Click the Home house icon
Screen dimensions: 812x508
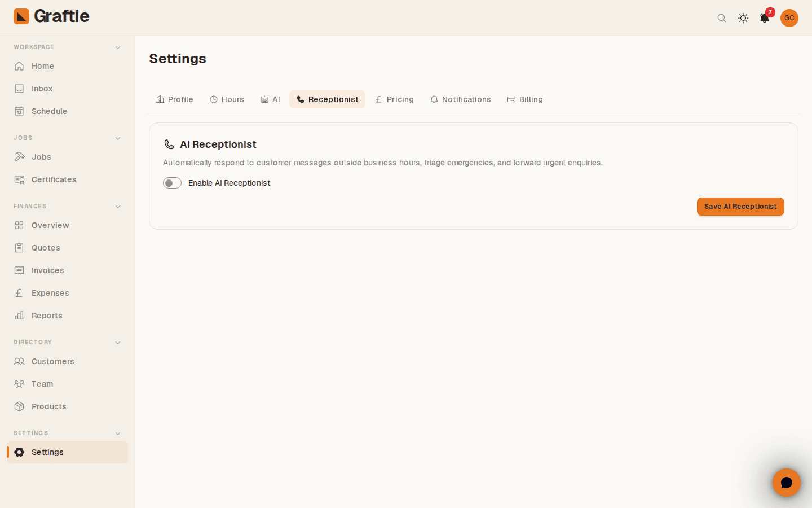click(x=19, y=66)
